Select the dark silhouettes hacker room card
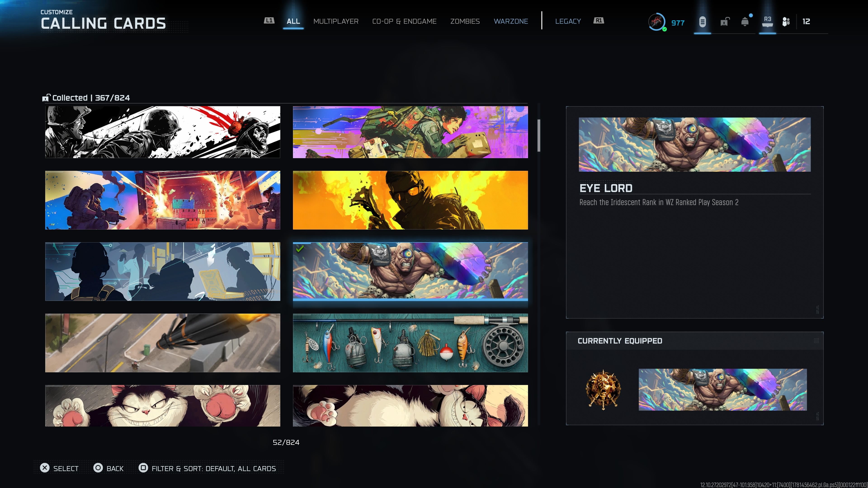The image size is (868, 488). (x=163, y=271)
